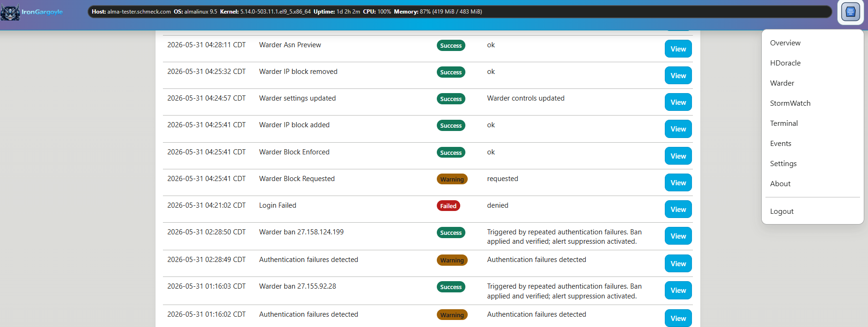Image resolution: width=868 pixels, height=327 pixels.
Task: View the Warder IP block added event
Action: click(678, 129)
